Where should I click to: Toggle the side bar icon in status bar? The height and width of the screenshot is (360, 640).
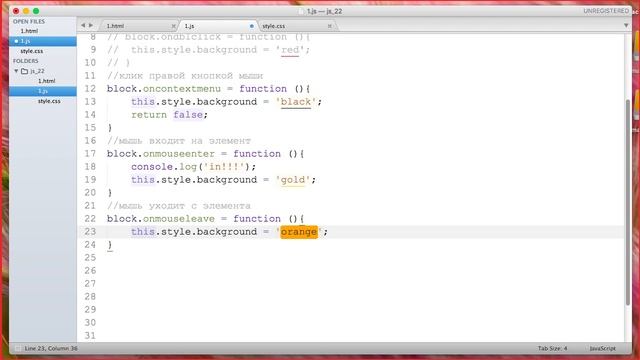coord(18,349)
